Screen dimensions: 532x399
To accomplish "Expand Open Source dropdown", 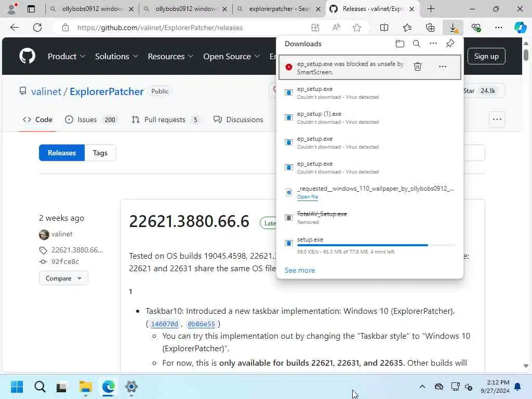I will coord(231,56).
